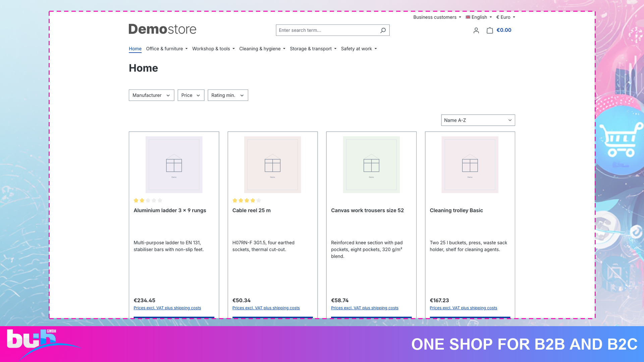The width and height of the screenshot is (644, 362).
Task: Open Storage & transport menu
Action: (x=313, y=49)
